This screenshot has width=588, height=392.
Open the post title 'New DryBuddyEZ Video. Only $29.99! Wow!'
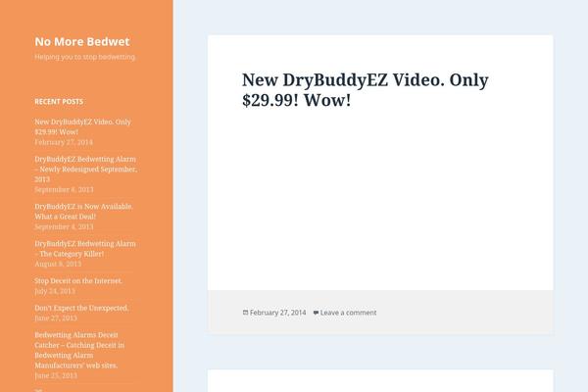(366, 90)
